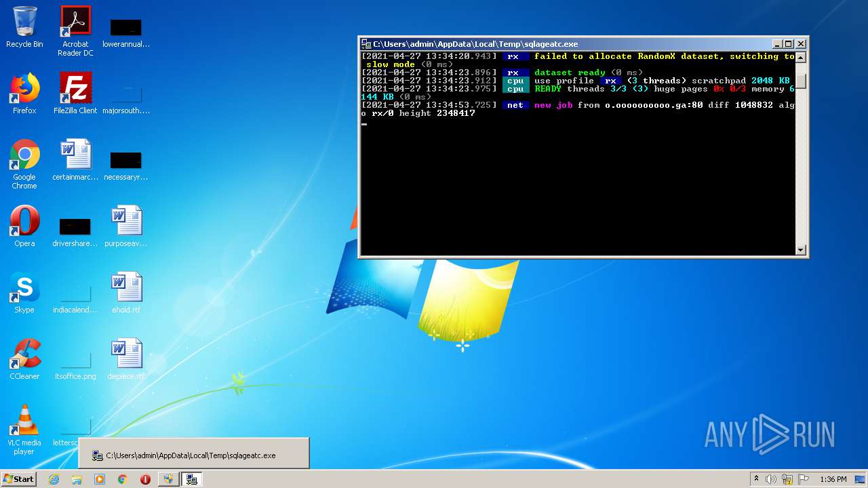Screen dimensions: 868x488
Task: Select the majorsouth desktop file
Action: 126,98
